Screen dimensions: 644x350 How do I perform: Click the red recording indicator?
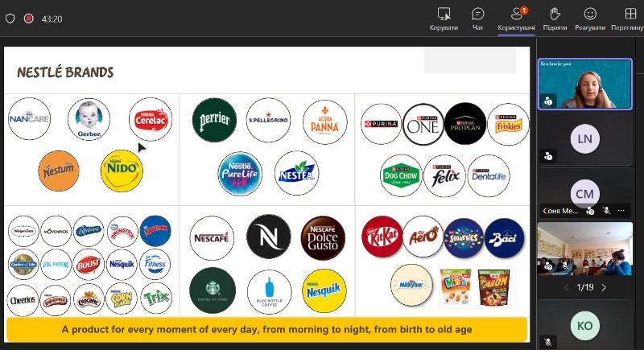pos(29,19)
